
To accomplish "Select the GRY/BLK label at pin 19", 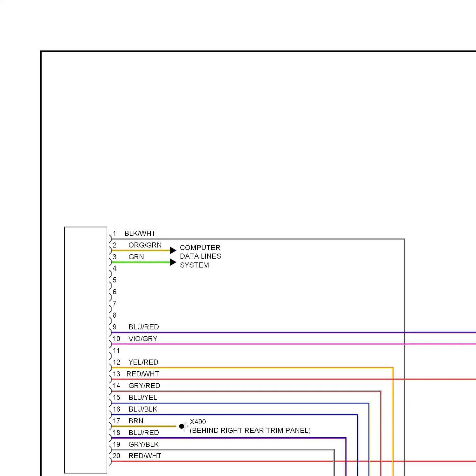I will pos(143,445).
